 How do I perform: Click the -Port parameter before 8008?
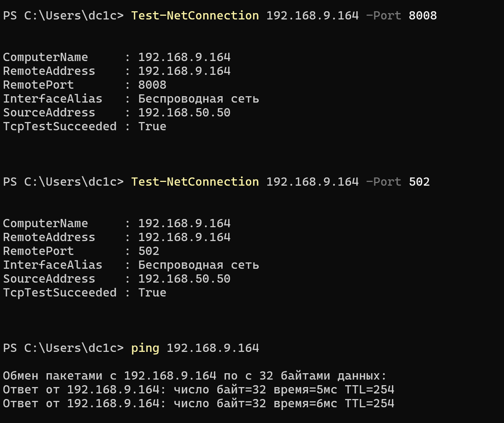pyautogui.click(x=383, y=16)
